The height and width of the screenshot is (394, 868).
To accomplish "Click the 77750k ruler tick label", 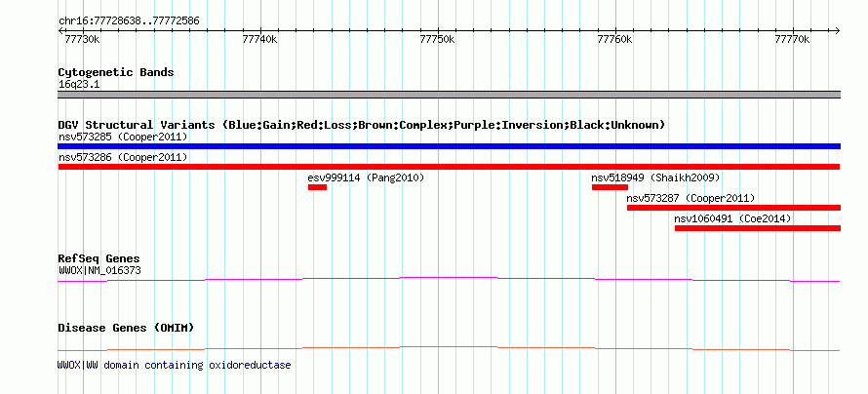I will point(438,40).
